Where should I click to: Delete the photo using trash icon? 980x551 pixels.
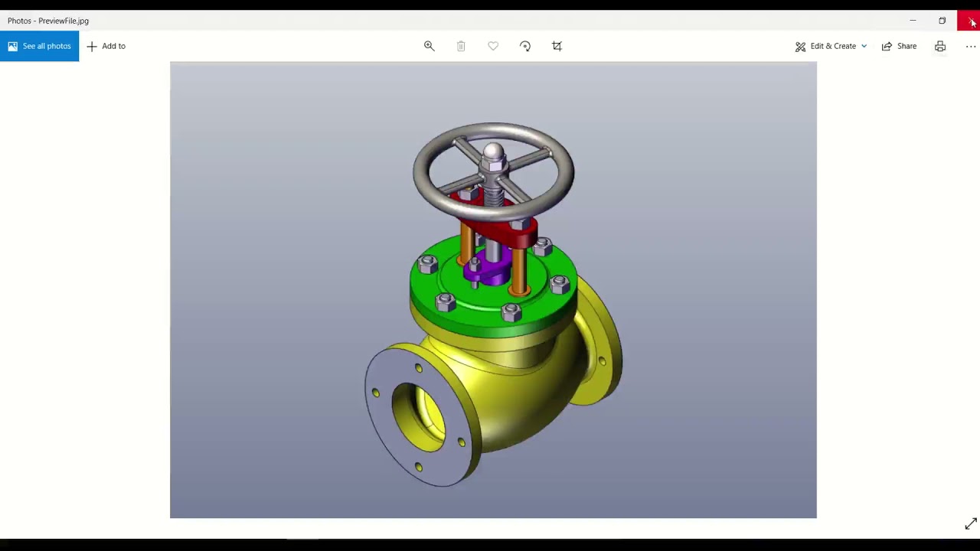461,46
